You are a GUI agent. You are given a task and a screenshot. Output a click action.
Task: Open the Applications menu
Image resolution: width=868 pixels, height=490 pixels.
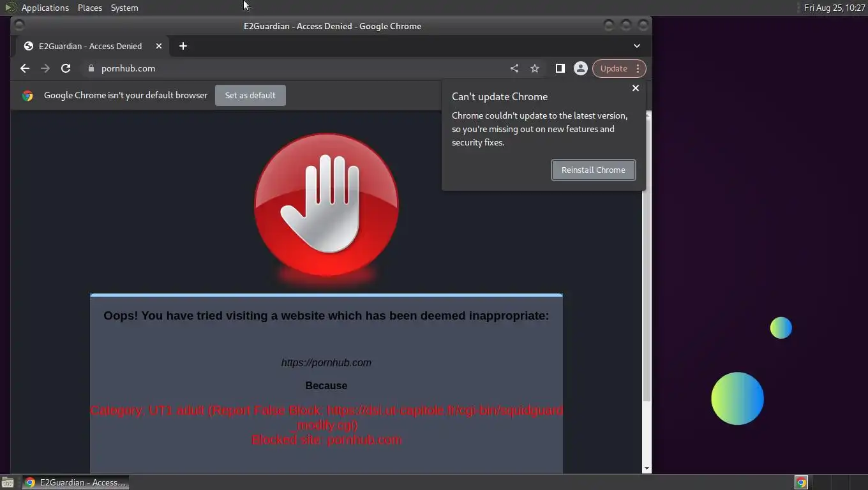click(x=45, y=8)
